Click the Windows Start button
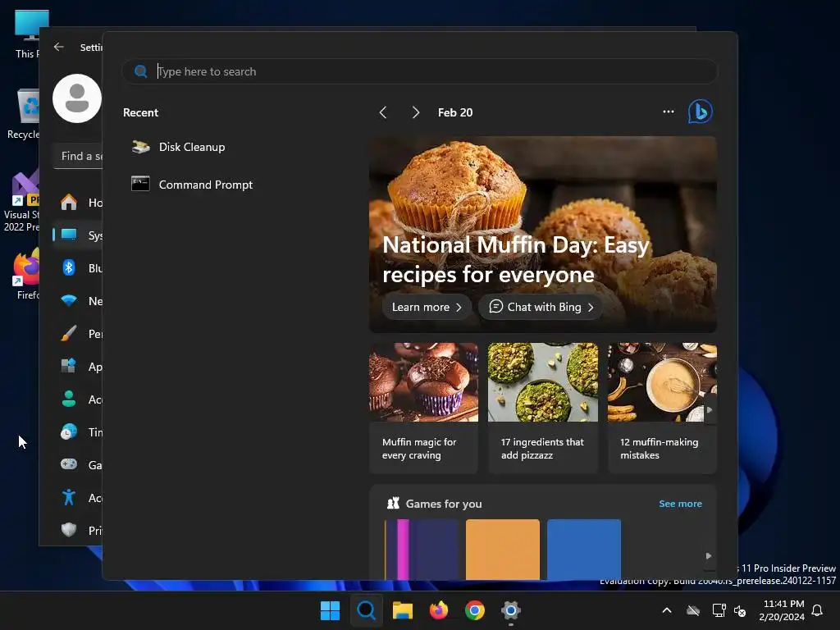 pyautogui.click(x=330, y=610)
